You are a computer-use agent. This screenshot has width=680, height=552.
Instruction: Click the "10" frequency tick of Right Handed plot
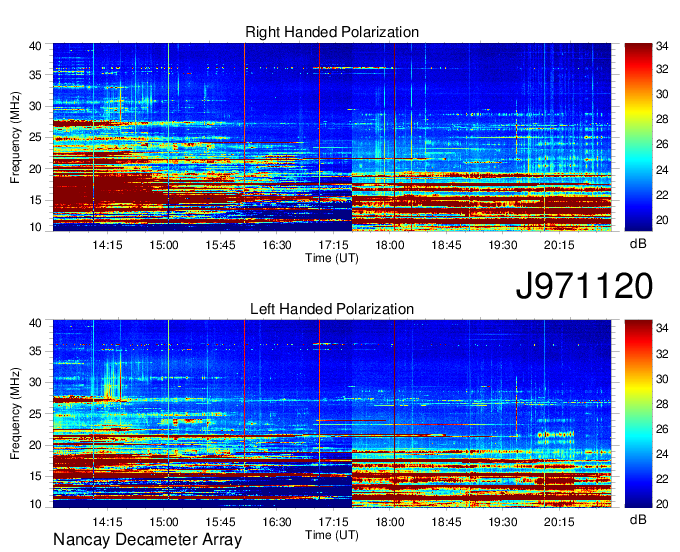pos(36,227)
